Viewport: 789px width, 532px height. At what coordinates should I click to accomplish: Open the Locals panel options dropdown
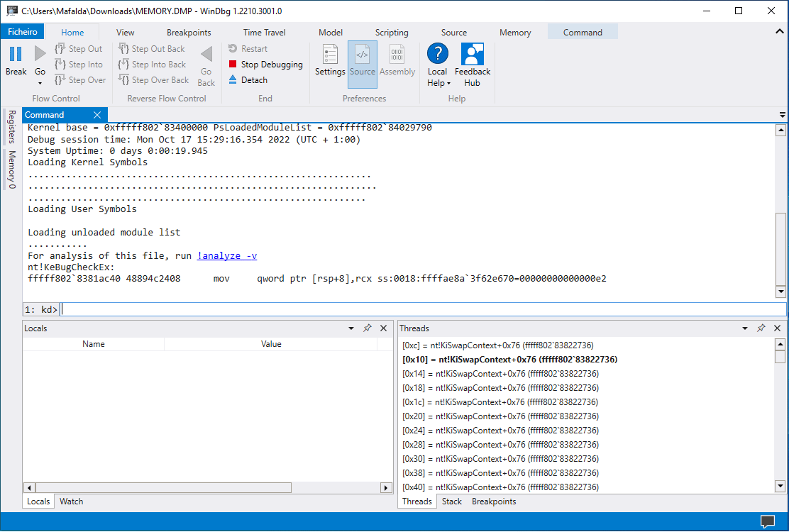351,328
